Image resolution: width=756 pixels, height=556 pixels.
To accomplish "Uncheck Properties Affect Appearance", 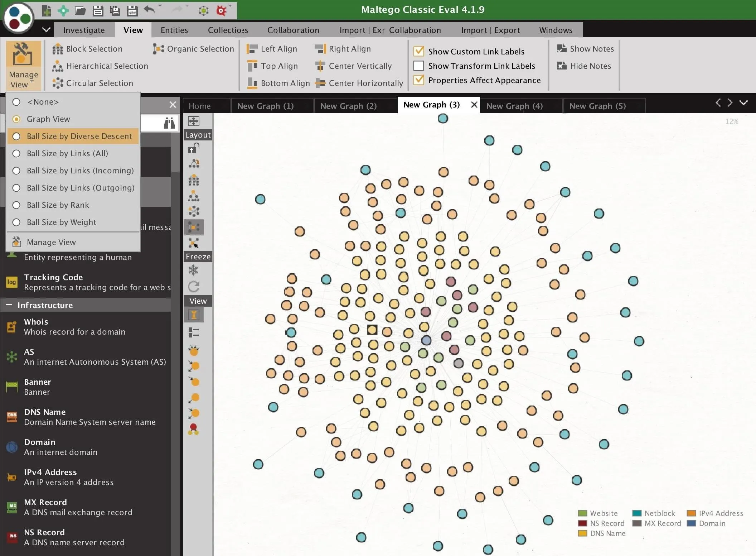I will [x=418, y=80].
